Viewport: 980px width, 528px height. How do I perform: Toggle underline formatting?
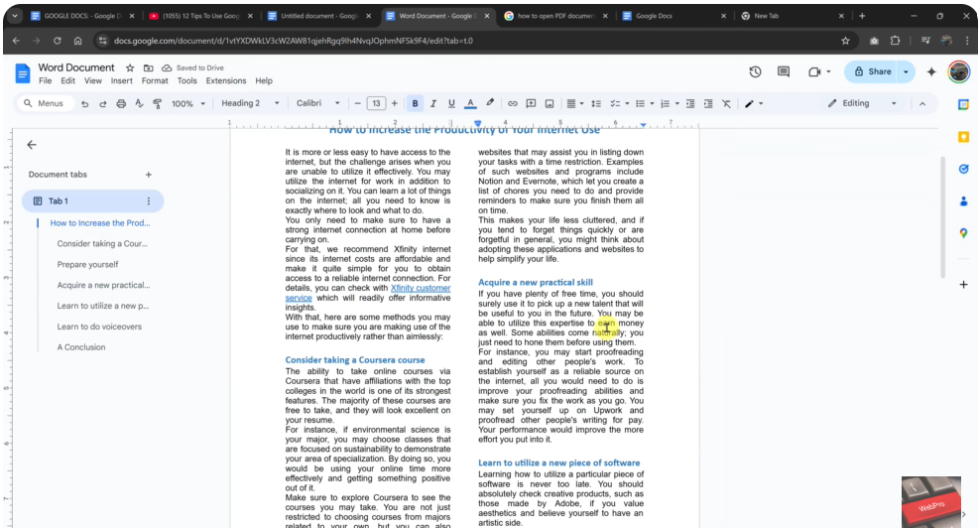coord(451,104)
